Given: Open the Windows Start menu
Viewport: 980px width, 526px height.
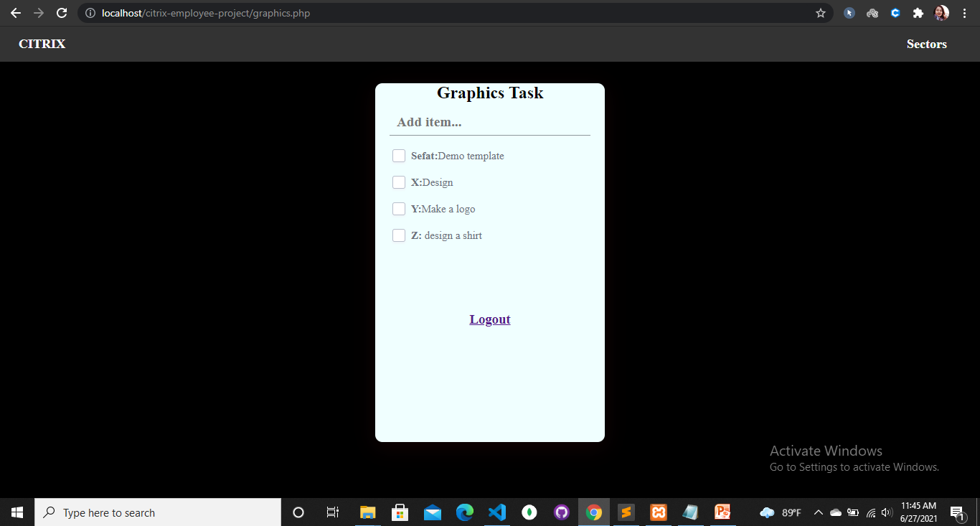Looking at the screenshot, I should pyautogui.click(x=17, y=512).
